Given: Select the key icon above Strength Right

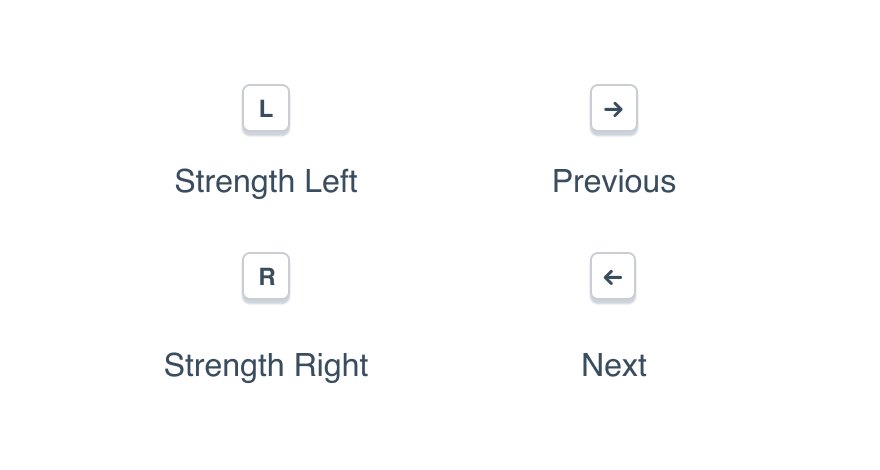Looking at the screenshot, I should (266, 277).
